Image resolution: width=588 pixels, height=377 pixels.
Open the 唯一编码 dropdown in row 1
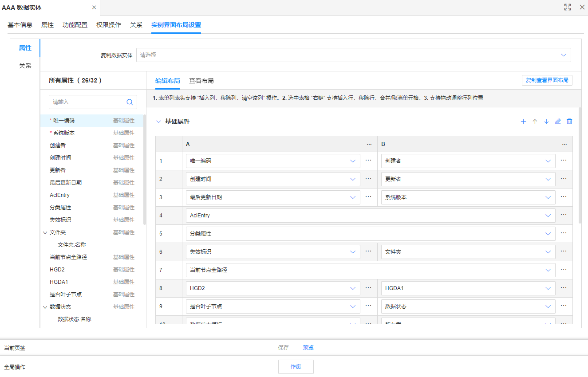coord(273,161)
